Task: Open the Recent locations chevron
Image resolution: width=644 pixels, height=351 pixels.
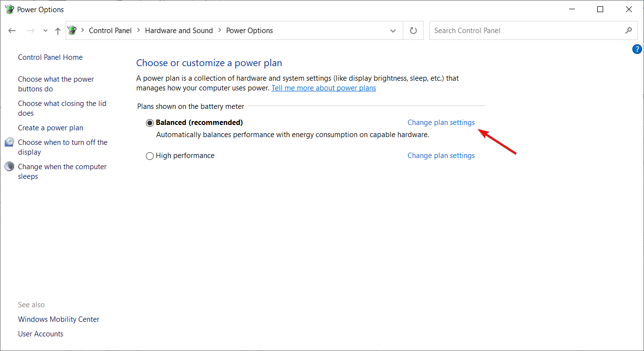Action: tap(45, 31)
